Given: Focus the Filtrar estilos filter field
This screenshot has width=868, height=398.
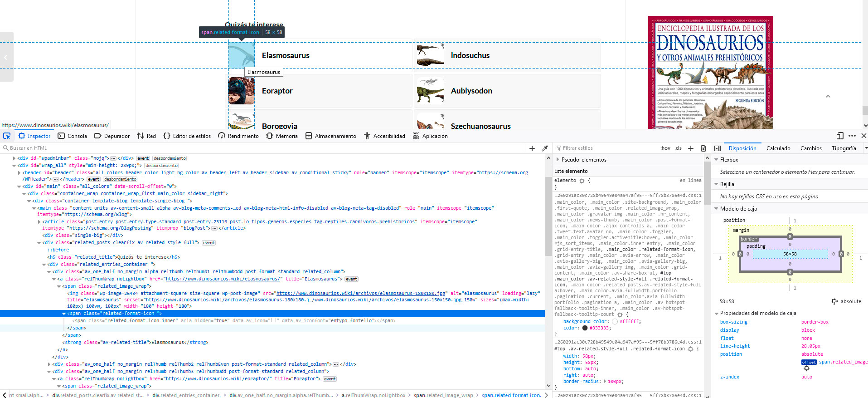Looking at the screenshot, I should (605, 148).
